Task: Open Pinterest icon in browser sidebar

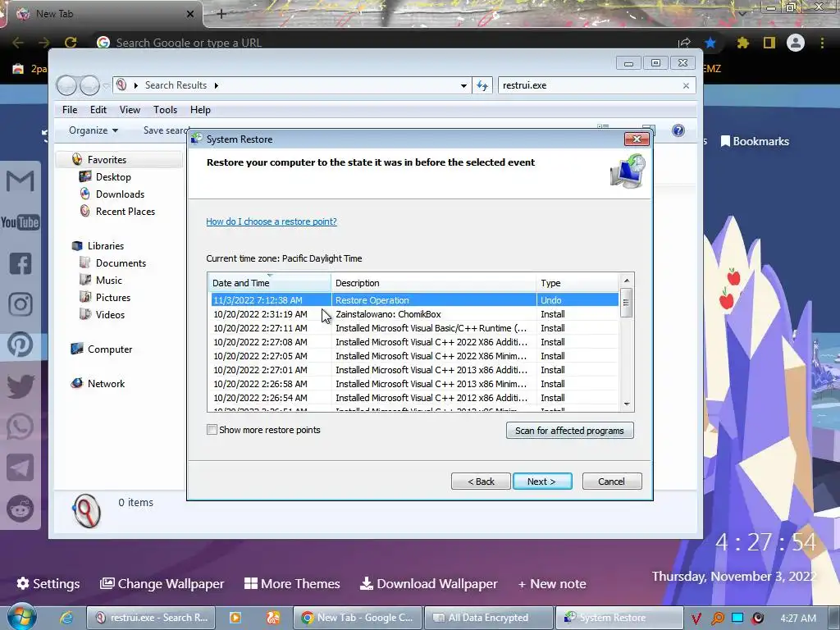Action: [x=21, y=345]
